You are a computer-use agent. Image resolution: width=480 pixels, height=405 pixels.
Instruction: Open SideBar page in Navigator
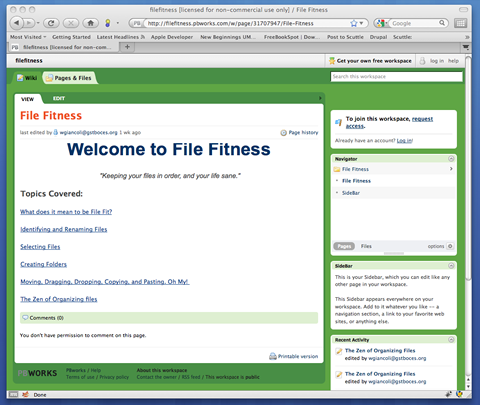coord(351,193)
